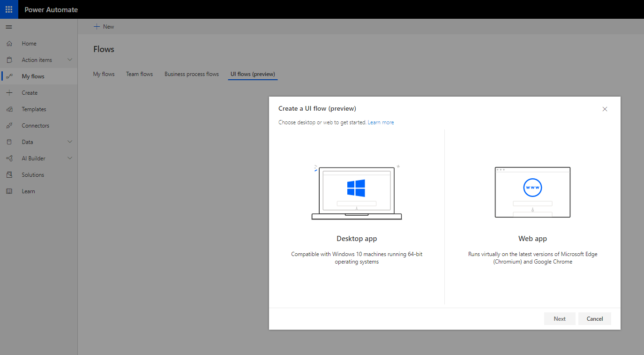Click the Action items clipboard icon
The height and width of the screenshot is (355, 644).
[9, 60]
